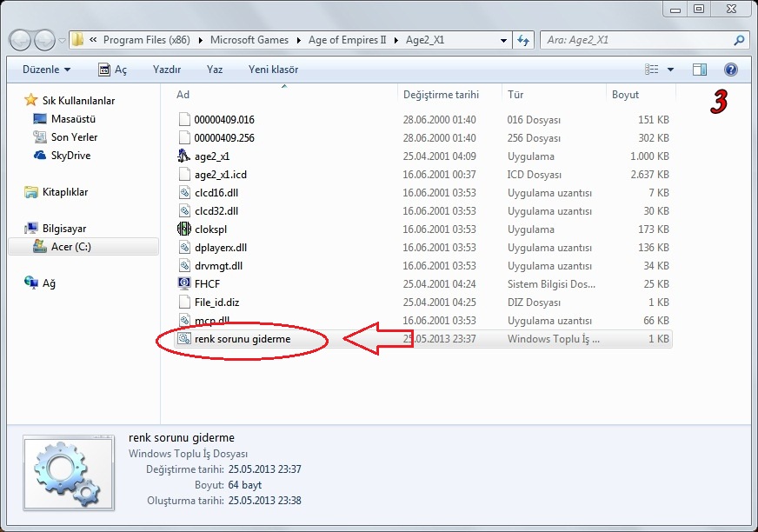Click the dplayerx.dll file icon

pos(184,248)
